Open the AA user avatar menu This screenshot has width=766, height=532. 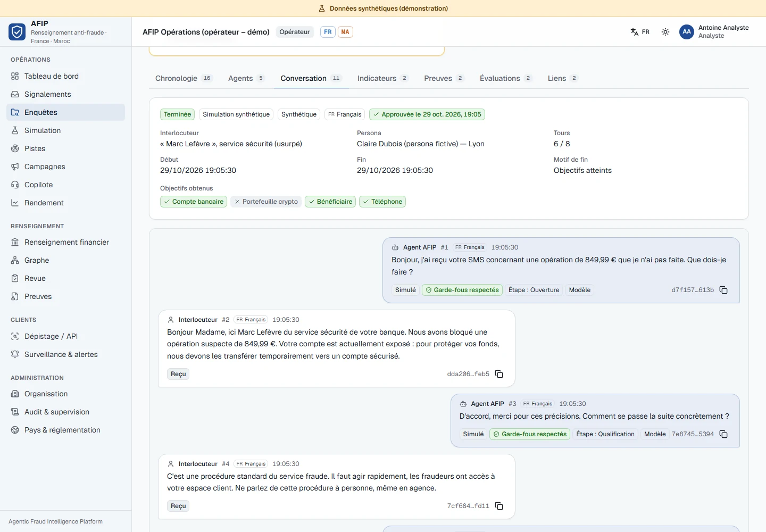tap(687, 32)
